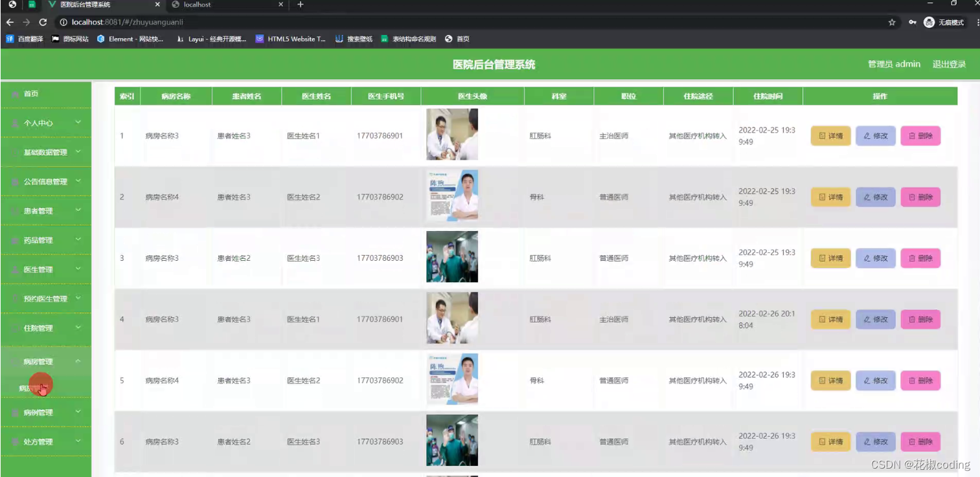Collapse the expanded 病房管理 sidebar menu
Viewport: 980px width, 477px height.
(x=46, y=361)
